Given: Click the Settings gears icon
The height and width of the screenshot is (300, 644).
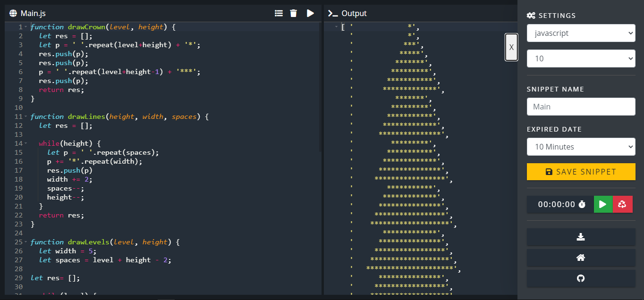Looking at the screenshot, I should (531, 16).
